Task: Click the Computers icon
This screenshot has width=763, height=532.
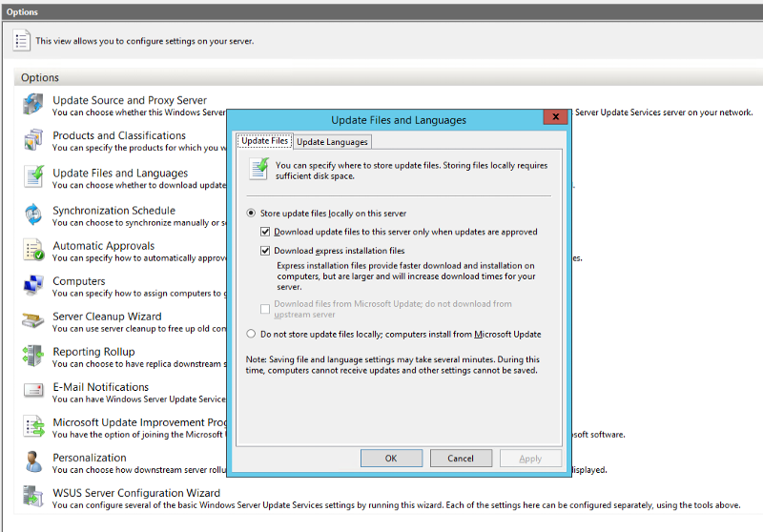Action: (33, 285)
